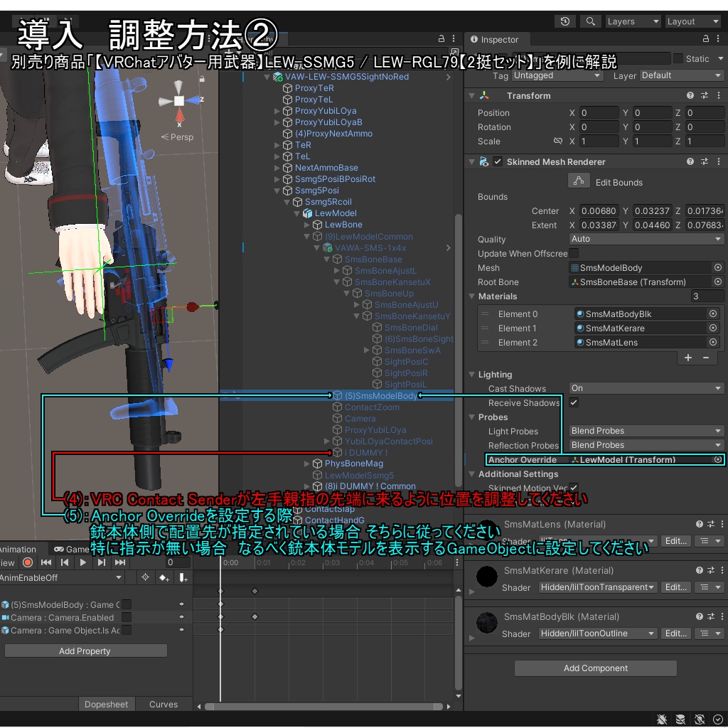Screen dimensions: 728x728
Task: Click the Edit Bounds button icon
Action: [x=579, y=181]
